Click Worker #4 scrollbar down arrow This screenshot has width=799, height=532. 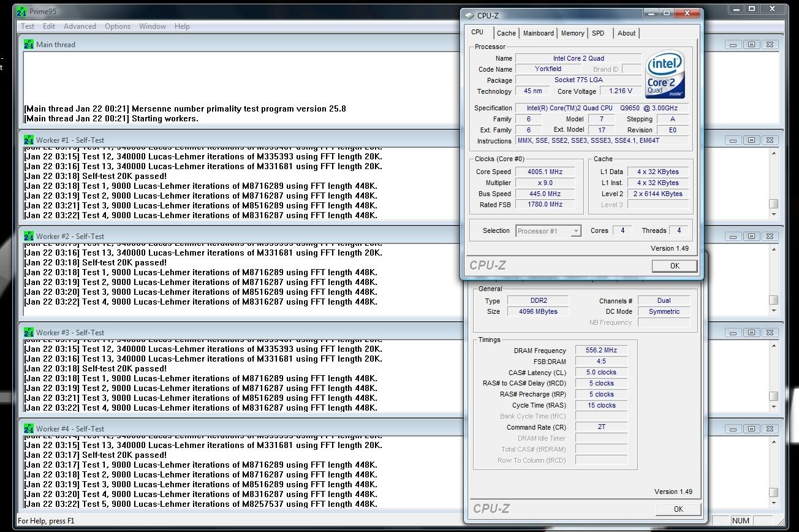pos(774,503)
